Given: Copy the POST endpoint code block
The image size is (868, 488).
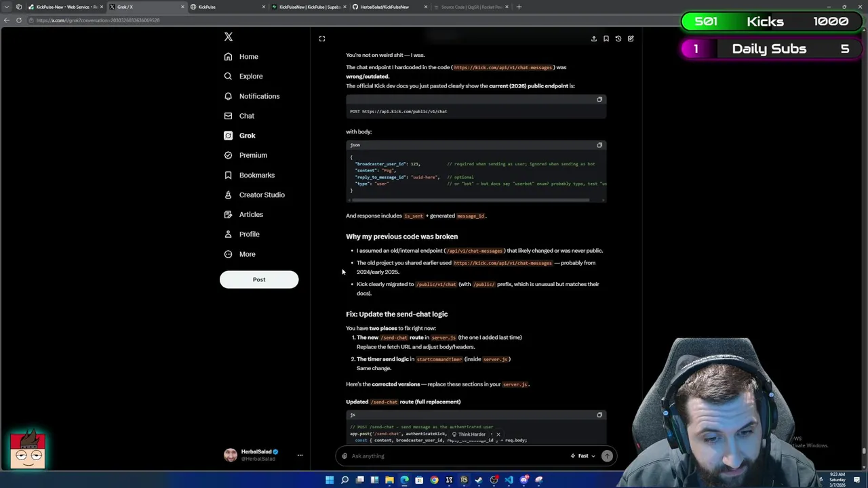Looking at the screenshot, I should pyautogui.click(x=599, y=100).
